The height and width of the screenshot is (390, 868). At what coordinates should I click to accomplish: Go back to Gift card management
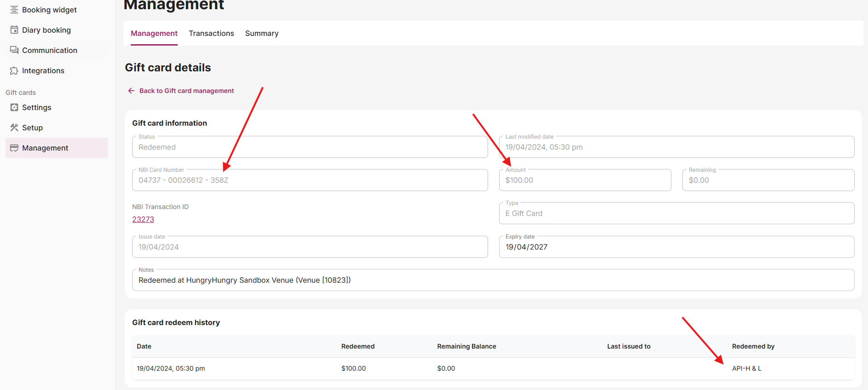(186, 91)
